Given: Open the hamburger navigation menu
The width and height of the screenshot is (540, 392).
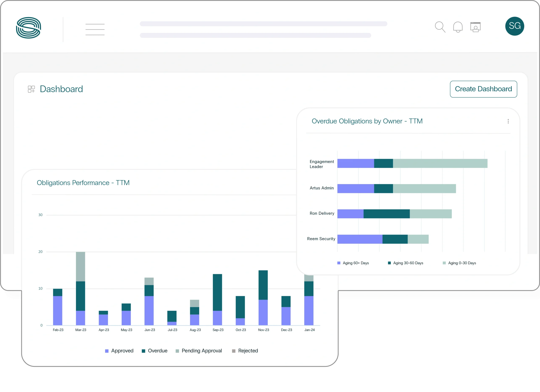Looking at the screenshot, I should coord(95,29).
